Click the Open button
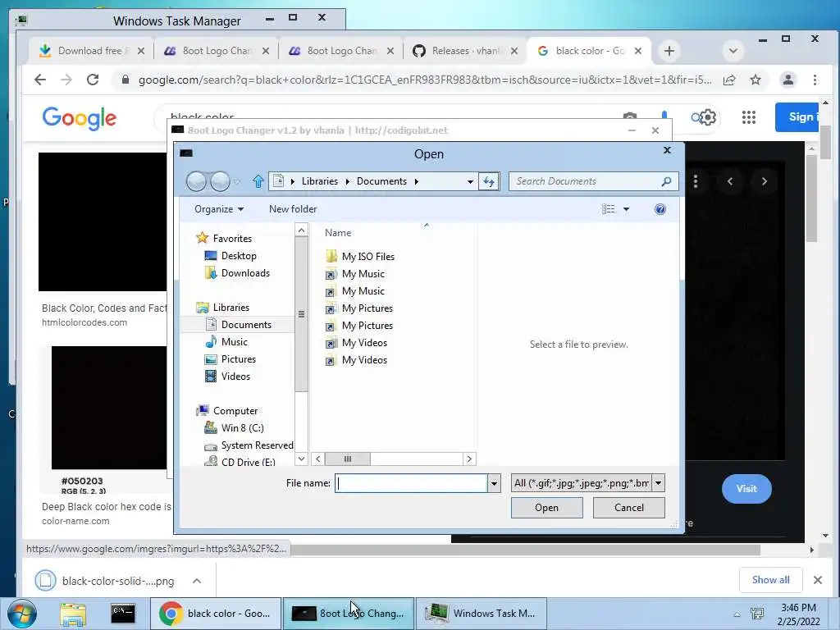840x630 pixels. click(x=546, y=507)
